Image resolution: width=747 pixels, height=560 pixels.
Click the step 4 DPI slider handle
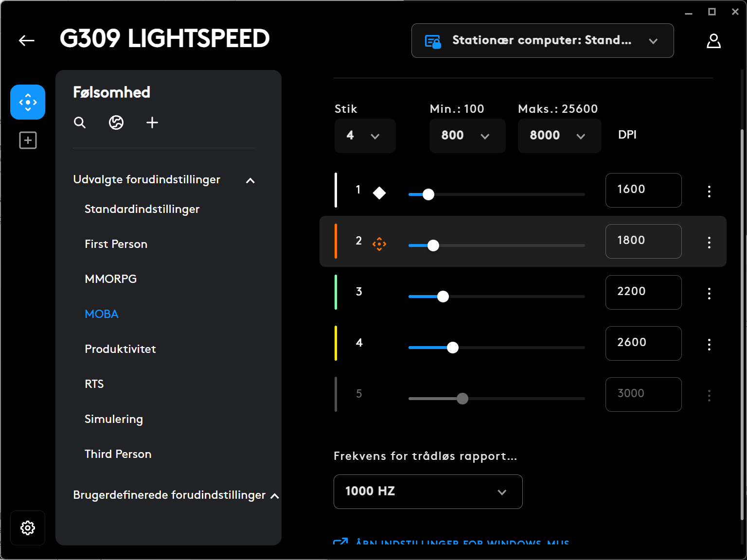[453, 348]
